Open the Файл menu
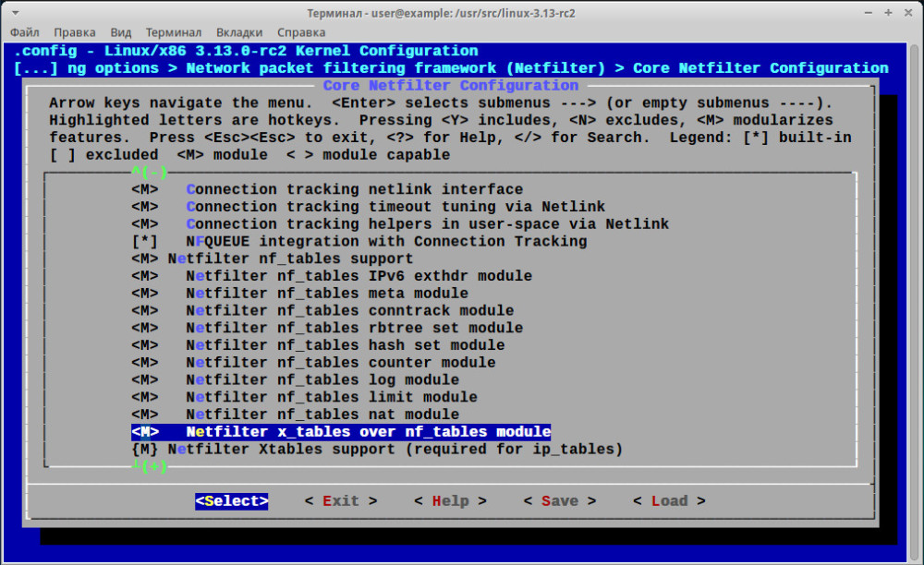 click(27, 32)
